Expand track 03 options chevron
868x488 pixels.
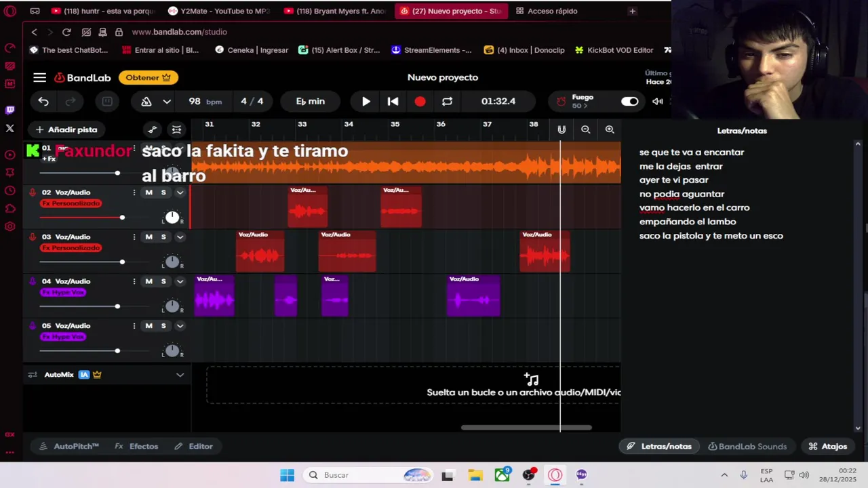click(x=180, y=237)
